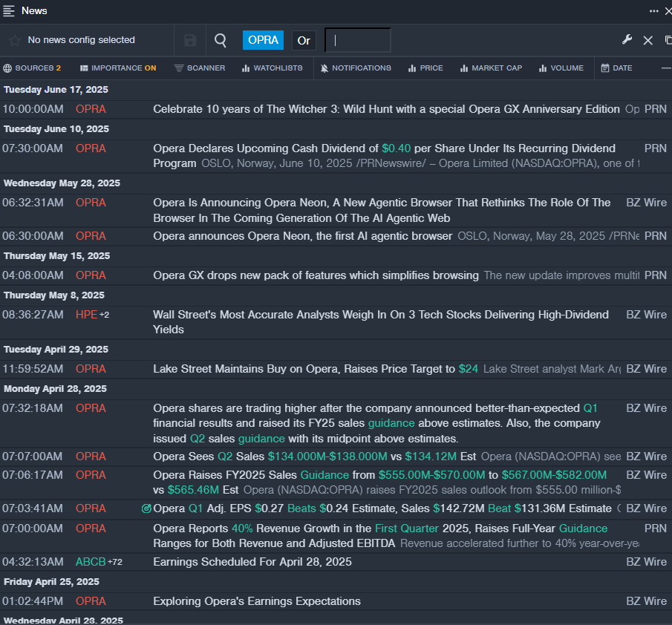Click the duplicate window icon
This screenshot has height=625, width=672.
[x=668, y=40]
